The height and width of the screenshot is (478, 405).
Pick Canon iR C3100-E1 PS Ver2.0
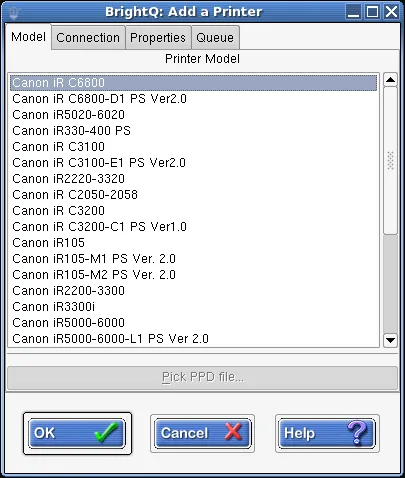[x=194, y=163]
